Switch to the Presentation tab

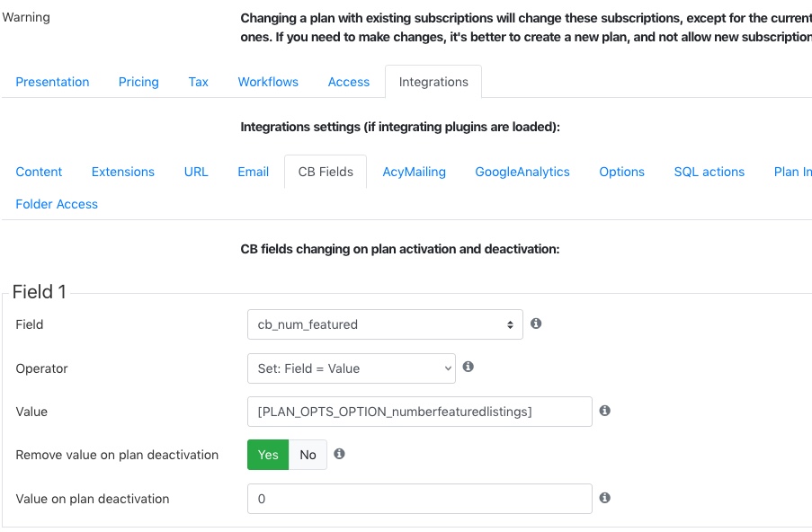(52, 82)
